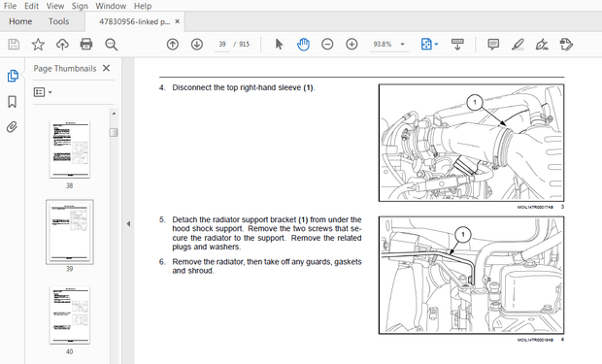Click the fit page view icon
The image size is (602, 364).
point(426,45)
